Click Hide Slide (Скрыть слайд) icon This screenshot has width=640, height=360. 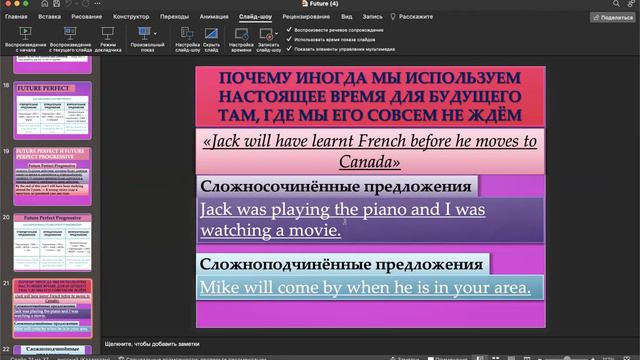pyautogui.click(x=211, y=33)
